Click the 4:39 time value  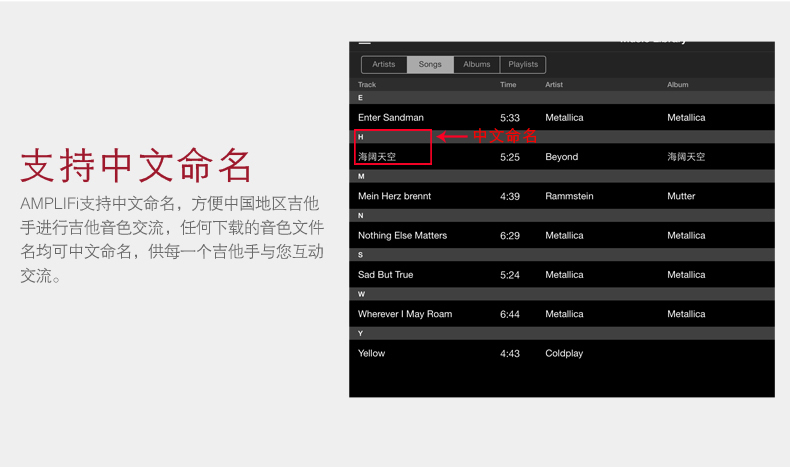pyautogui.click(x=510, y=196)
